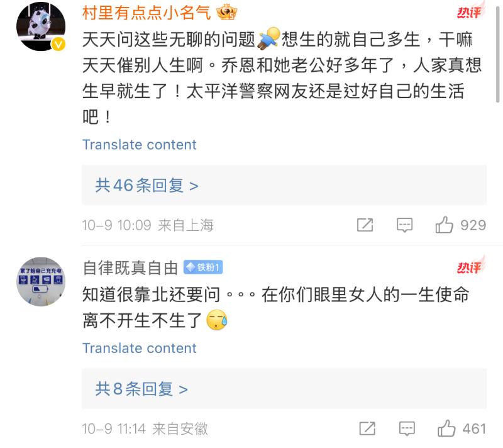The image size is (503, 448).
Task: Translate the first comment's content
Action: [139, 145]
